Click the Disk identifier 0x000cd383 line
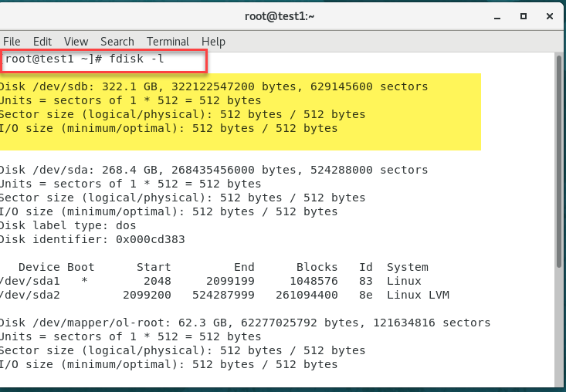Screen dimensions: 566x392 pyautogui.click(x=93, y=239)
